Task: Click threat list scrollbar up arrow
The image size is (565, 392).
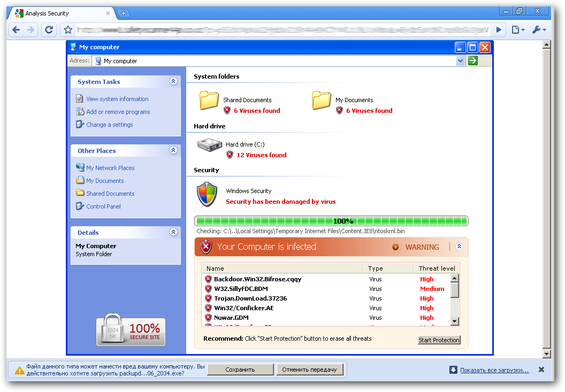Action: pos(455,278)
